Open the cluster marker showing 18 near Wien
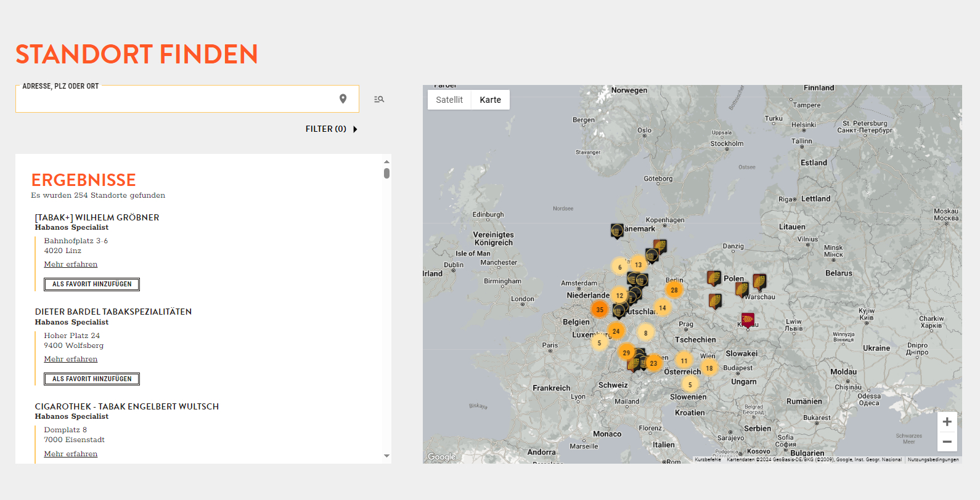Image resolution: width=980 pixels, height=500 pixels. pyautogui.click(x=709, y=368)
